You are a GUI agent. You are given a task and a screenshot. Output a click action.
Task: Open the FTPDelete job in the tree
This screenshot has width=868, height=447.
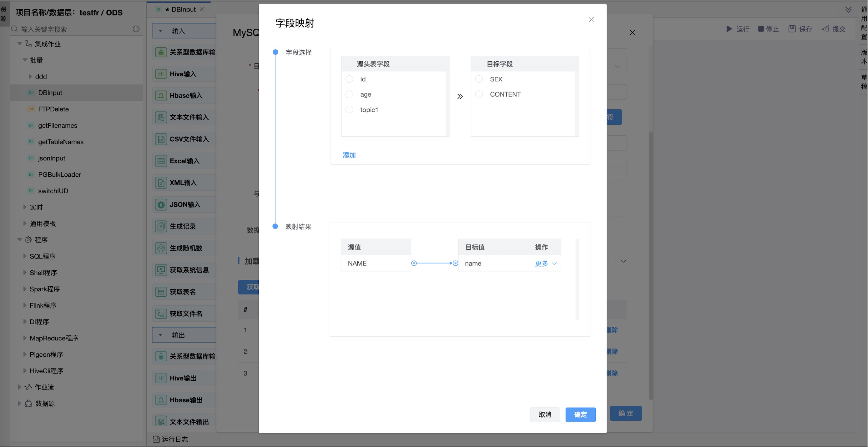click(x=53, y=109)
